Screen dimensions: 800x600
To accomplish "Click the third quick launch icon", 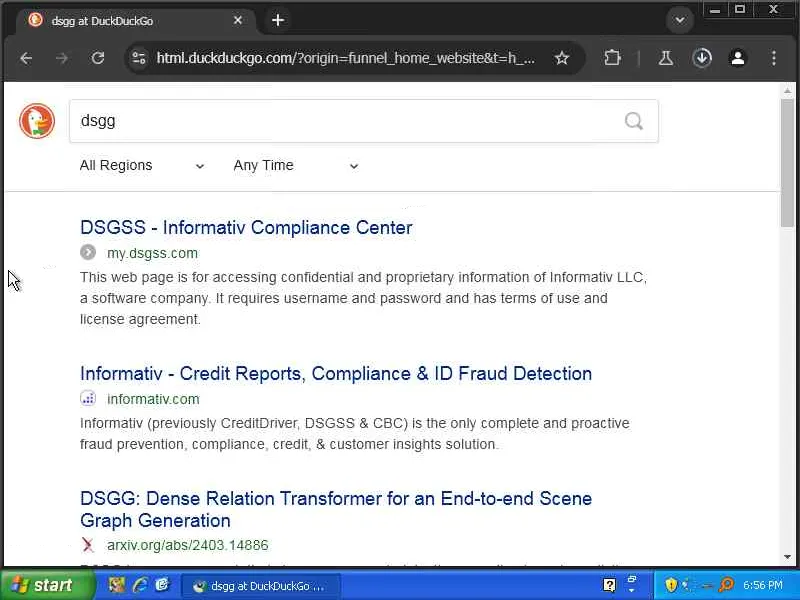I will pos(162,585).
